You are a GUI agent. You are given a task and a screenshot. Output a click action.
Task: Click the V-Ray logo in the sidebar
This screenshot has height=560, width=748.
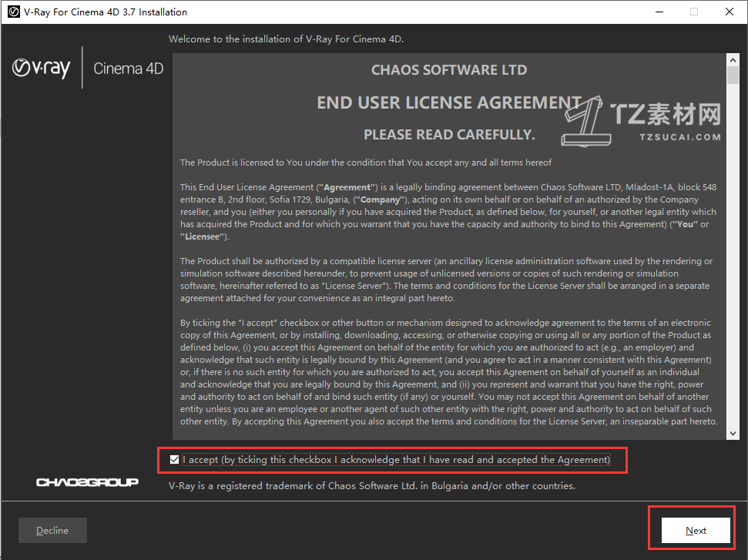[x=41, y=68]
